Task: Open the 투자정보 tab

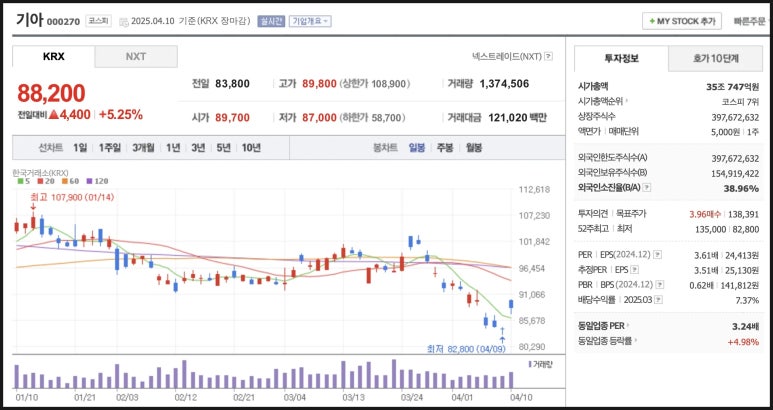Action: 621,58
